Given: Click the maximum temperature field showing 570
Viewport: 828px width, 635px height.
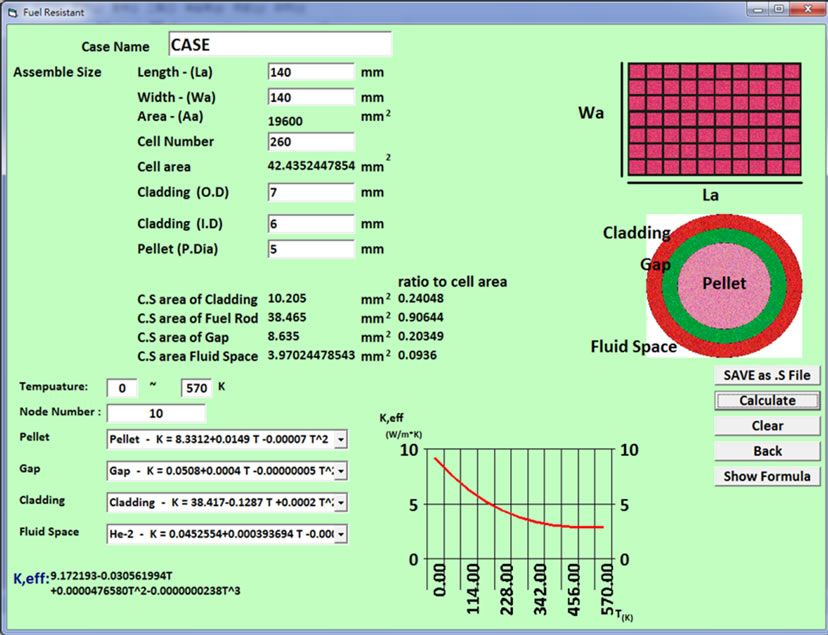Looking at the screenshot, I should pyautogui.click(x=195, y=388).
